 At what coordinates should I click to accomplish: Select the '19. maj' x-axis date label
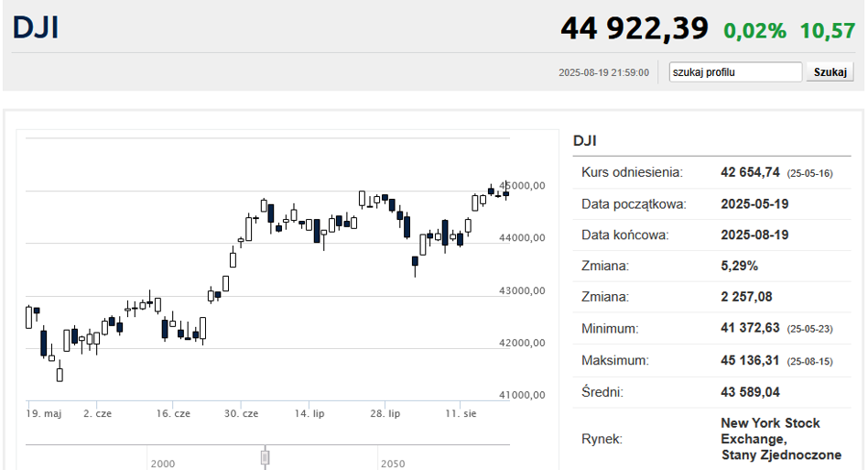44,413
